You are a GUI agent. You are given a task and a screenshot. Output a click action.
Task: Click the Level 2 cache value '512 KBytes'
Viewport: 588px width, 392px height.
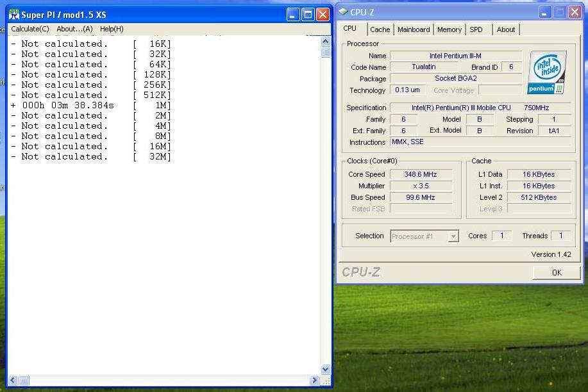(539, 197)
